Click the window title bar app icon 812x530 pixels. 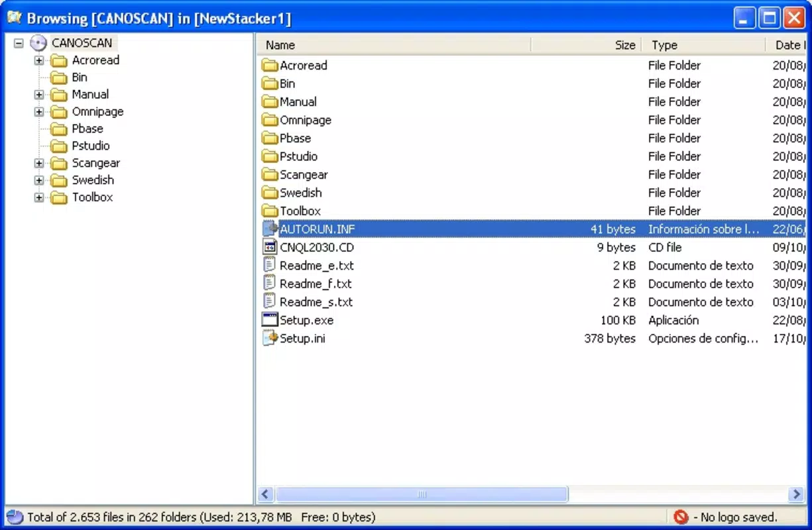[14, 18]
